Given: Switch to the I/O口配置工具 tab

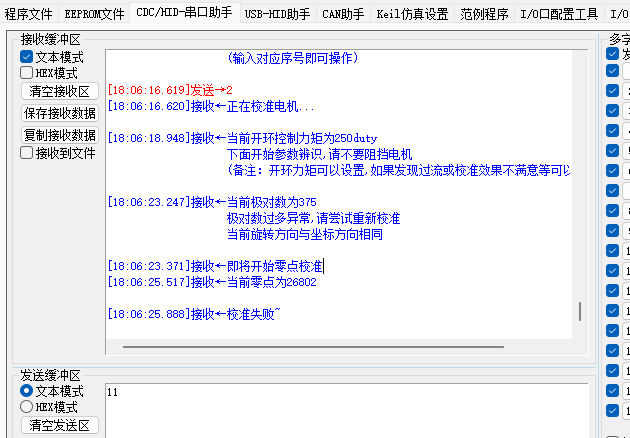Looking at the screenshot, I should tap(559, 14).
